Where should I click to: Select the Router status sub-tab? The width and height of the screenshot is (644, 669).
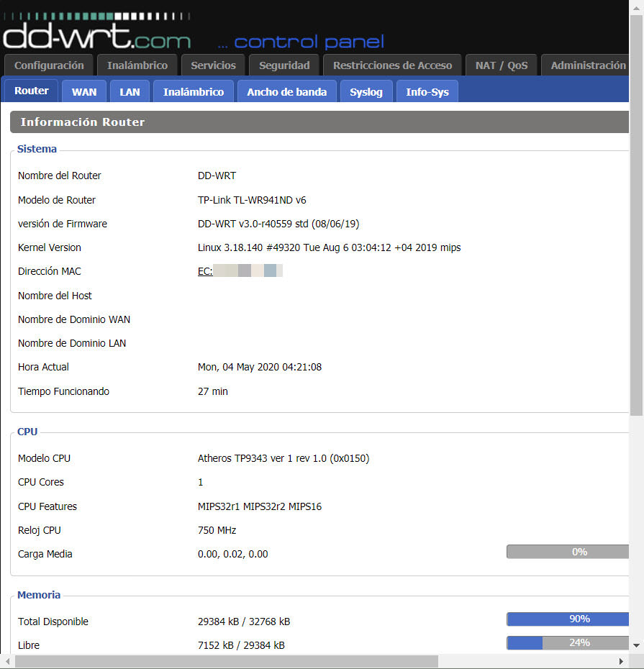coord(32,91)
